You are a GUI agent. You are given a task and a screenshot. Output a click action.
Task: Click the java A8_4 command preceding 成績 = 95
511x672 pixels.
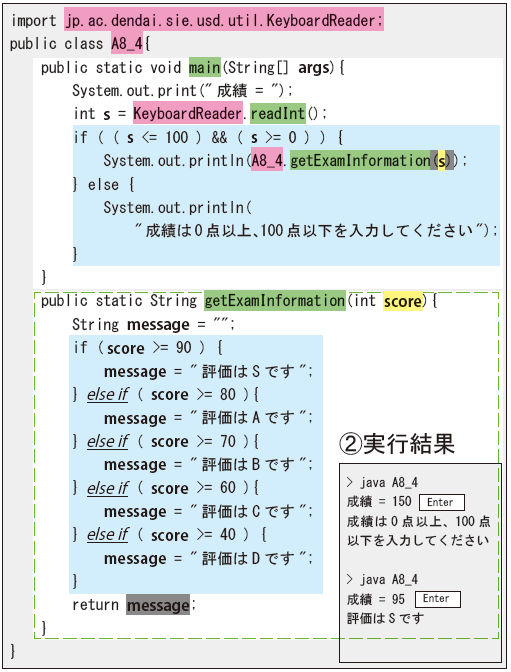pyautogui.click(x=382, y=579)
